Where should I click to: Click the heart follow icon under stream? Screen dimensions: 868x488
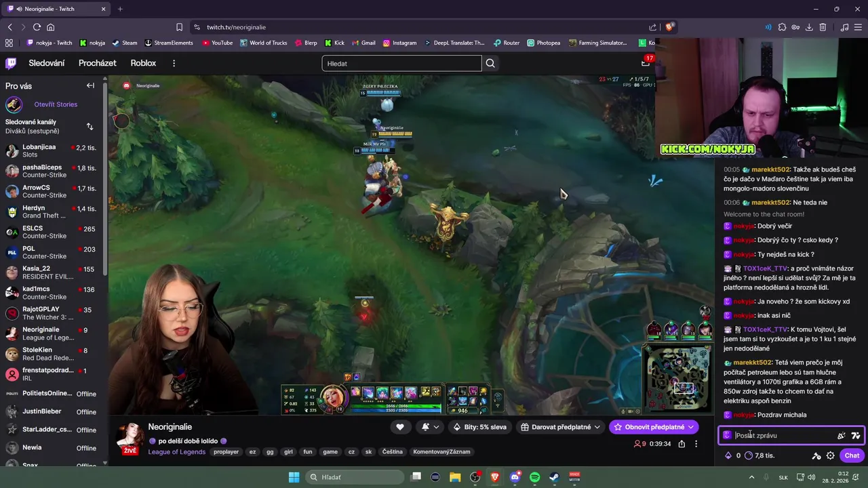[400, 427]
